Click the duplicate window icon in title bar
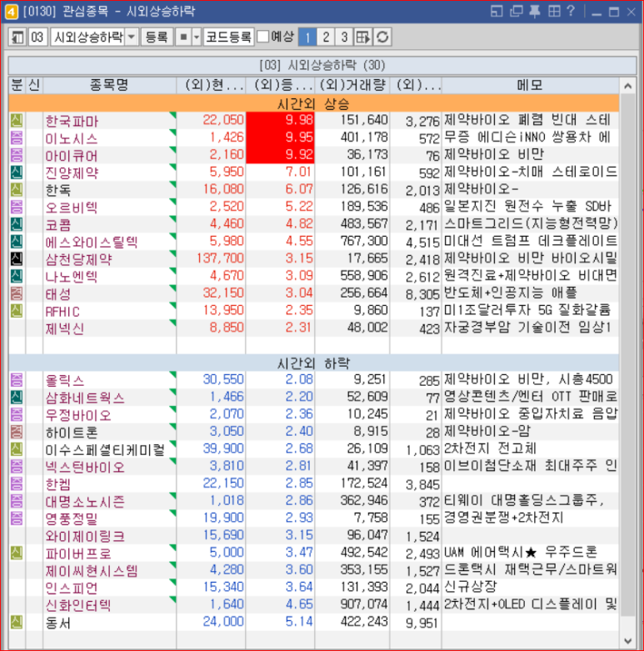 pos(517,11)
